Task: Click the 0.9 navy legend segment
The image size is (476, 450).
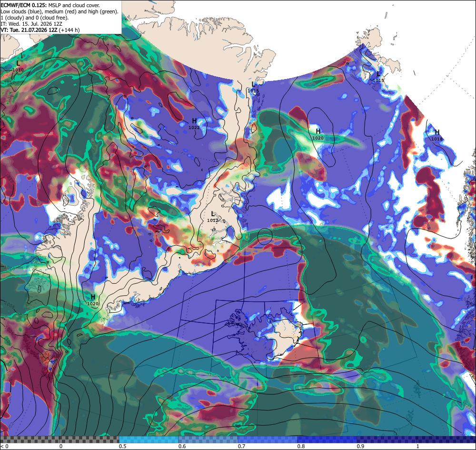Action: coord(386,440)
